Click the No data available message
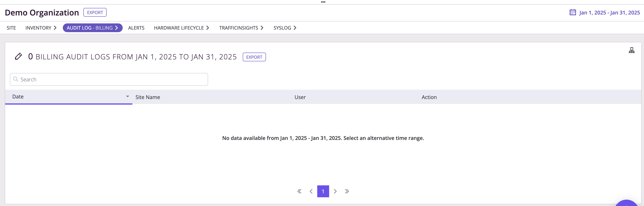The width and height of the screenshot is (644, 206). 323,138
